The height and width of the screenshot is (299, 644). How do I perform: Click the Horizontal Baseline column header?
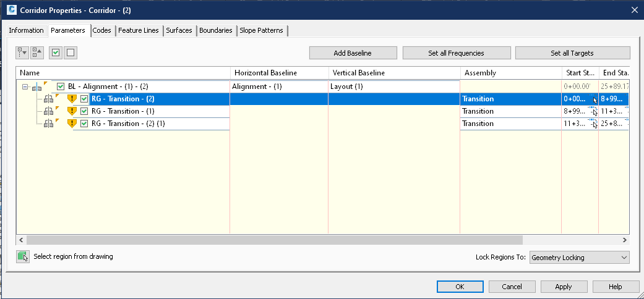(280, 73)
